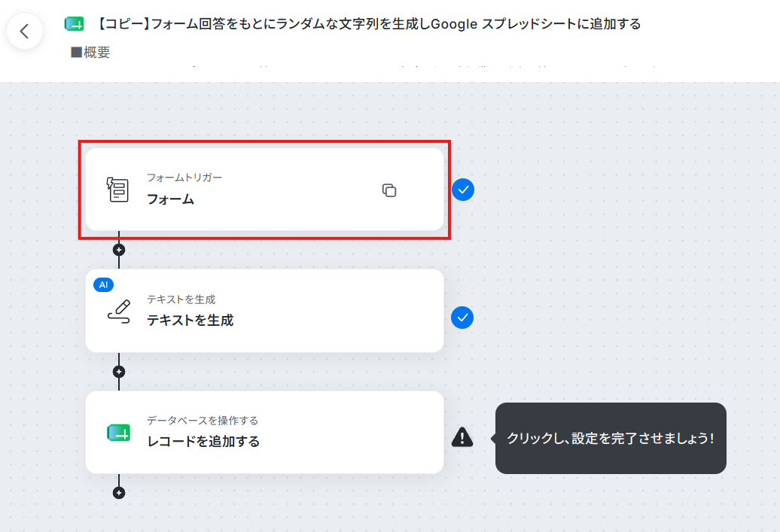Click the form trigger icon

pos(118,190)
